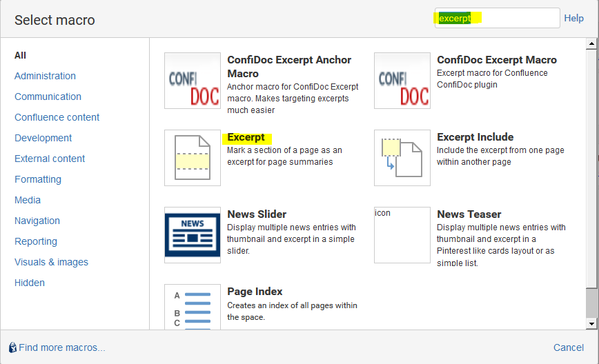Click 'Creates an index of all pages' description
599x364 pixels.
pyautogui.click(x=292, y=312)
